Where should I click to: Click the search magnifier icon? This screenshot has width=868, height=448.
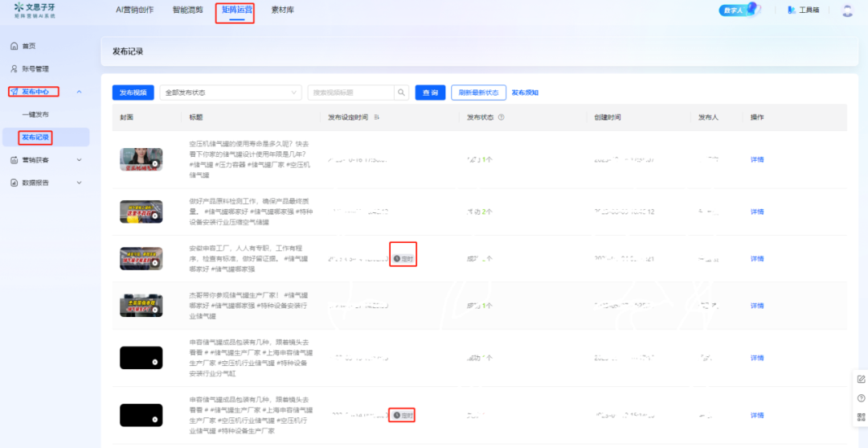point(401,92)
